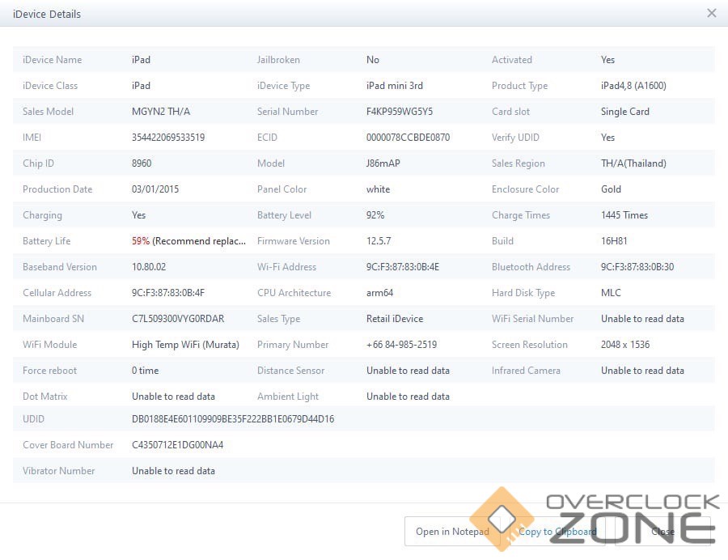Click Cover Board Number C4350712E1DG00NA4

click(177, 445)
